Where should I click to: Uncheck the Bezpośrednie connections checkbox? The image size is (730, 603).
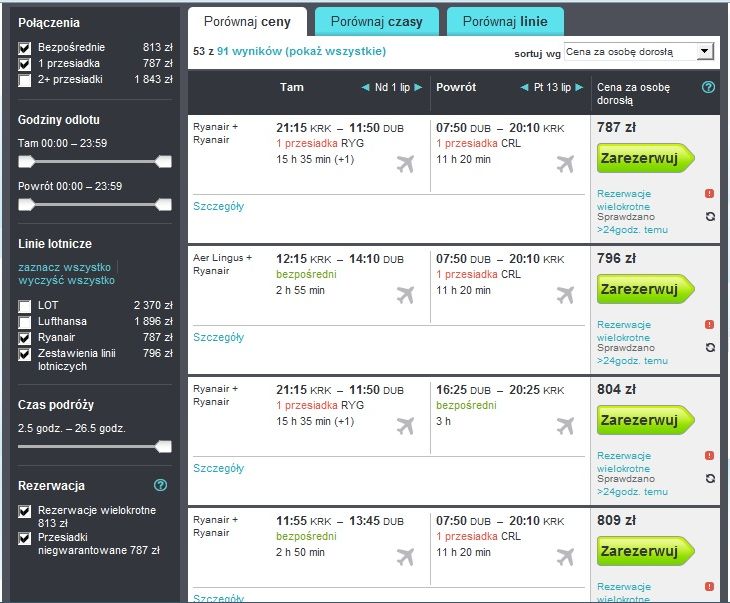[x=25, y=48]
